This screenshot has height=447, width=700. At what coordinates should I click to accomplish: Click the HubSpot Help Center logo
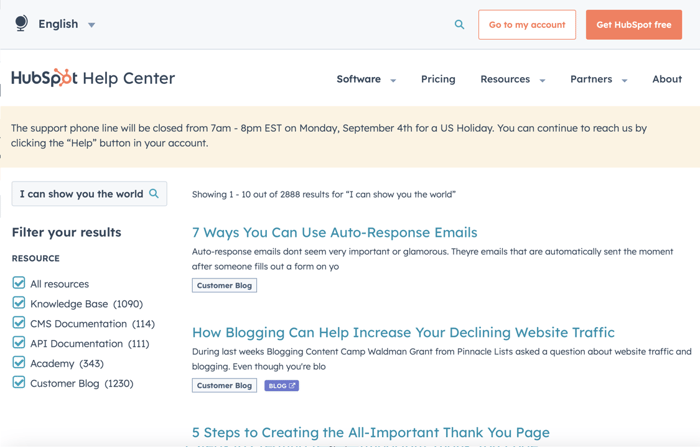[93, 78]
